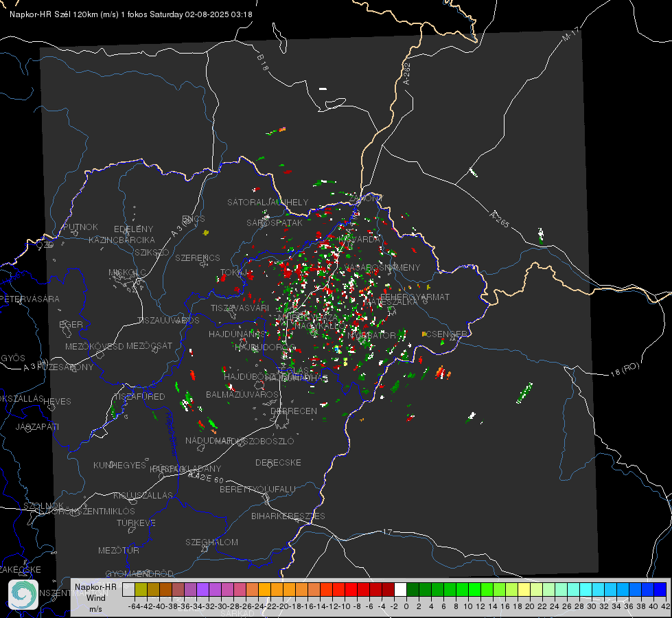The height and width of the screenshot is (618, 672).
Task: Click the white swatch in the wind legend
Action: pos(400,589)
